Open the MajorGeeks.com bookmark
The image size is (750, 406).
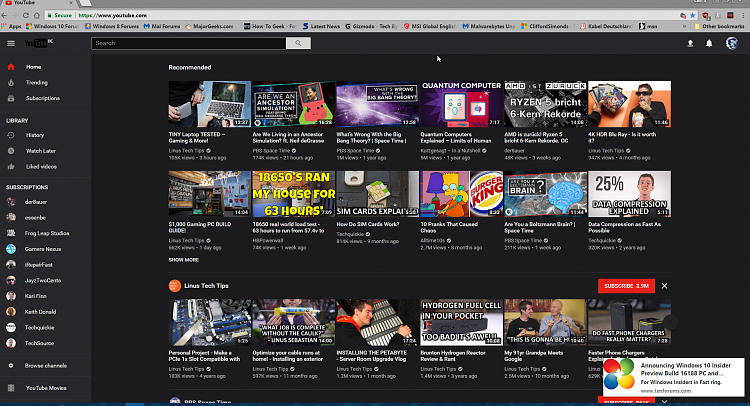pos(209,26)
